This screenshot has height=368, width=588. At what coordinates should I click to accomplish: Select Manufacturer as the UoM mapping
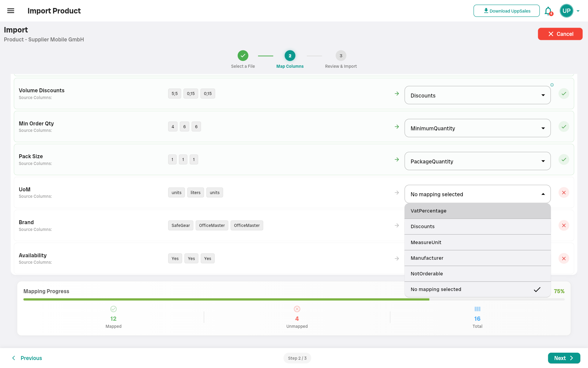(x=427, y=258)
